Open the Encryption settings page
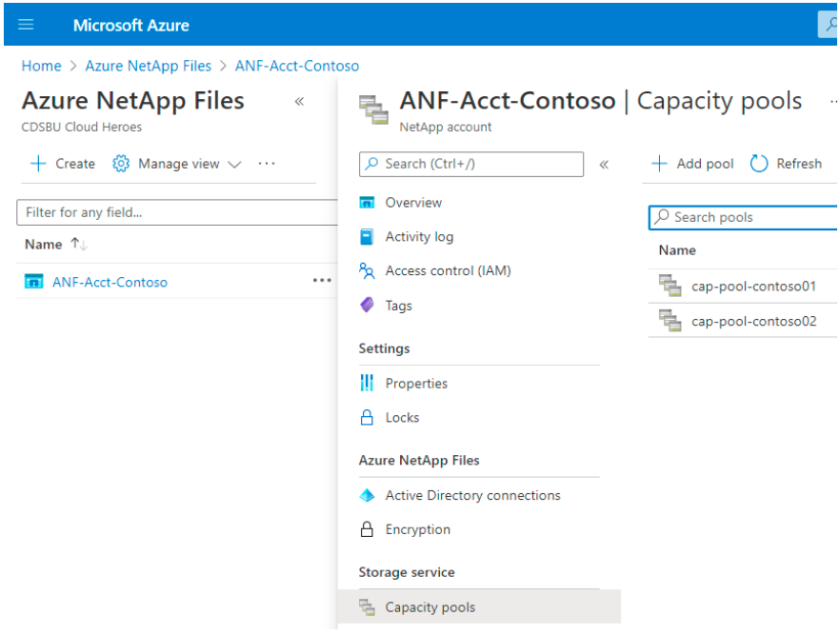This screenshot has height=635, width=840. coord(418,529)
